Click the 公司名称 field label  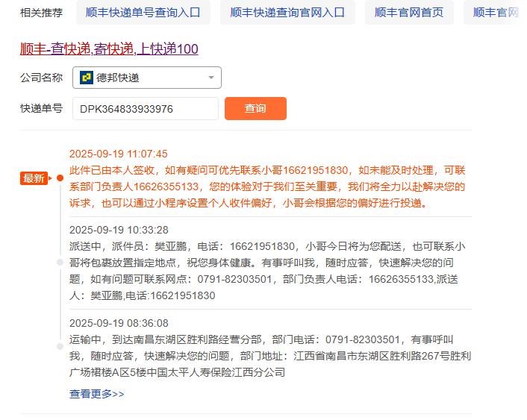coord(42,78)
